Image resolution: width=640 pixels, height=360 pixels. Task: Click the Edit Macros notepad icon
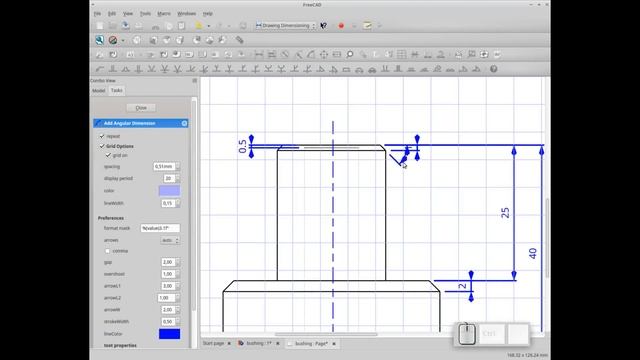pos(367,25)
